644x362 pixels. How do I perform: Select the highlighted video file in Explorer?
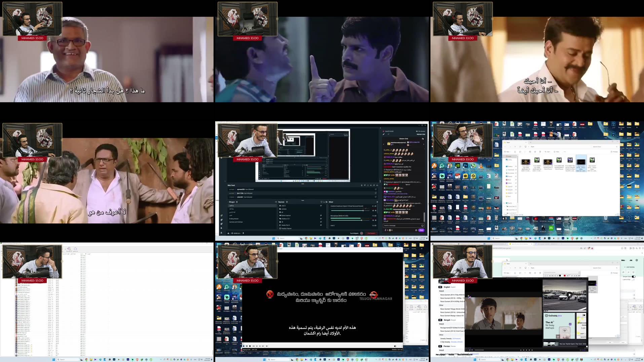[581, 164]
